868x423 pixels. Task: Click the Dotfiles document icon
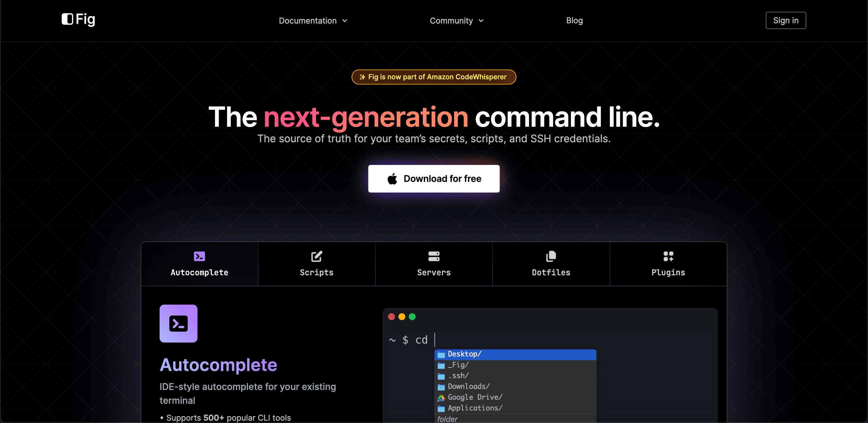[x=551, y=256]
